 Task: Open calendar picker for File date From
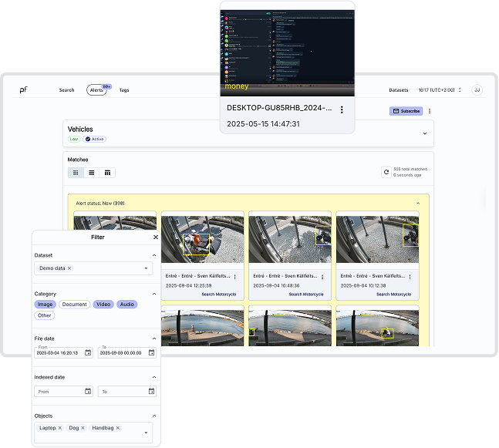(88, 352)
